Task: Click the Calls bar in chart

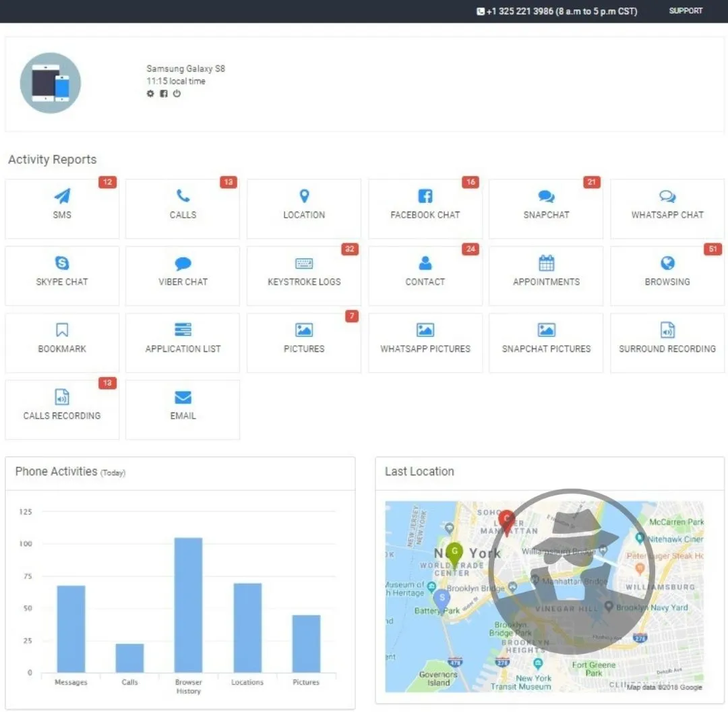Action: click(129, 658)
